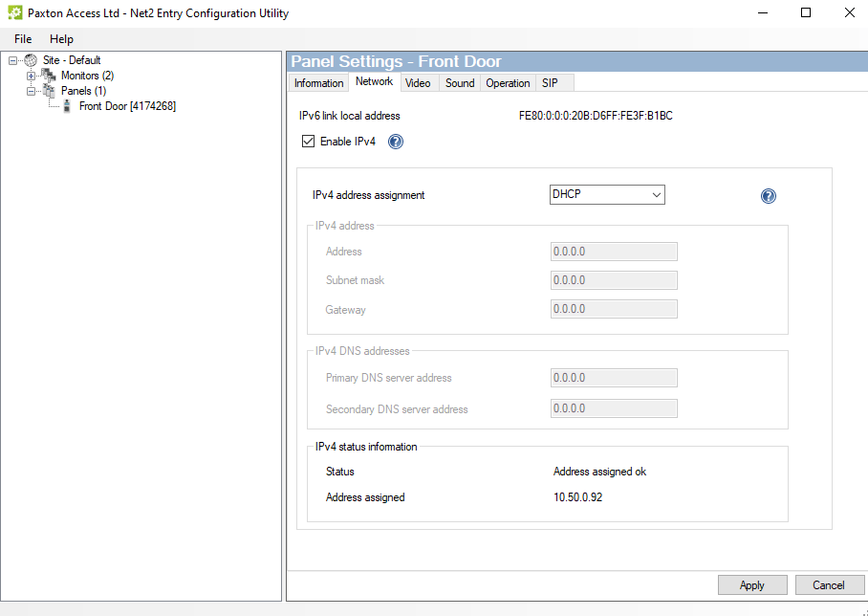Click the IPv6 address FE80:0:0:0:20B:D6FF:FE3F:B1BC
Image resolution: width=868 pixels, height=616 pixels.
pos(596,116)
